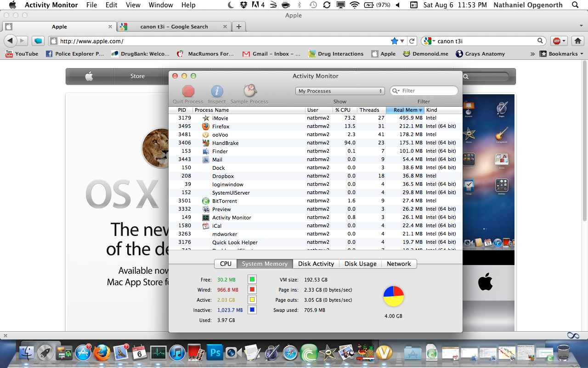The width and height of the screenshot is (588, 368).
Task: Open the App Store icon in Dock
Action: coord(83,353)
